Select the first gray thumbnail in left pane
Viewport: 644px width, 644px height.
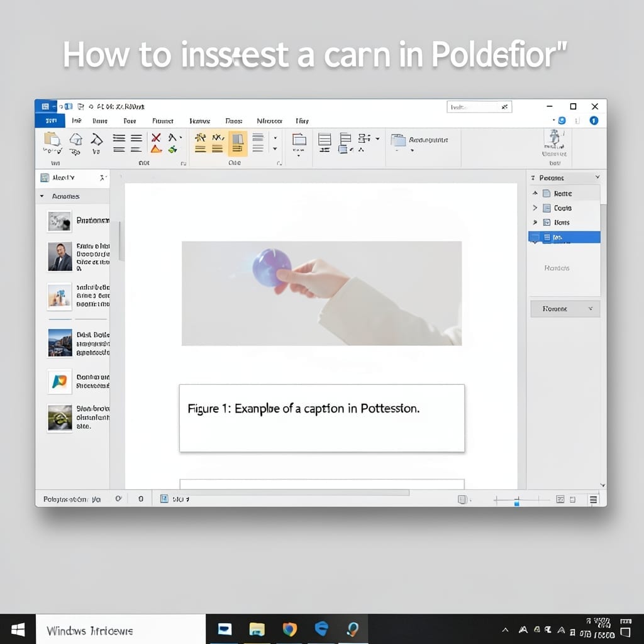(x=60, y=221)
